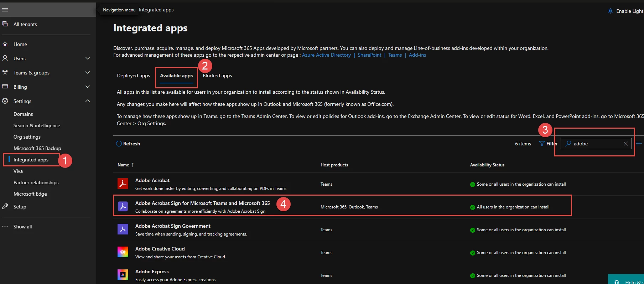Click the Users person icon

click(x=5, y=58)
